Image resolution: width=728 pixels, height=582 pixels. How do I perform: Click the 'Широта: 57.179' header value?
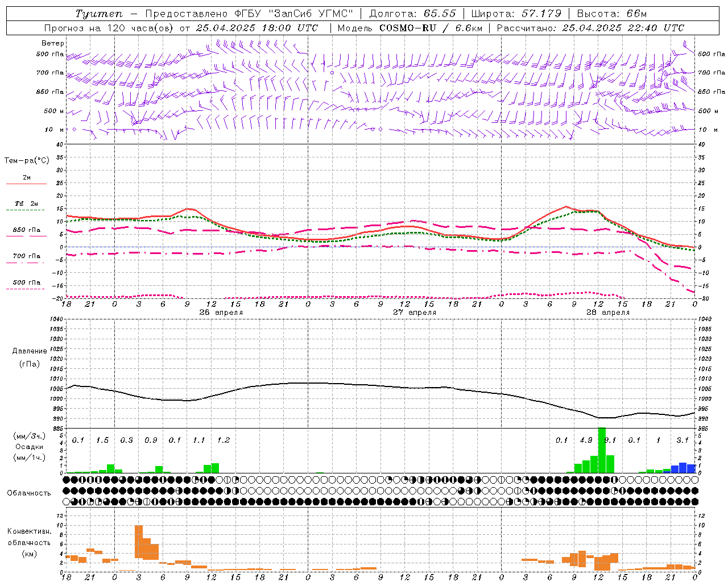tap(516, 14)
